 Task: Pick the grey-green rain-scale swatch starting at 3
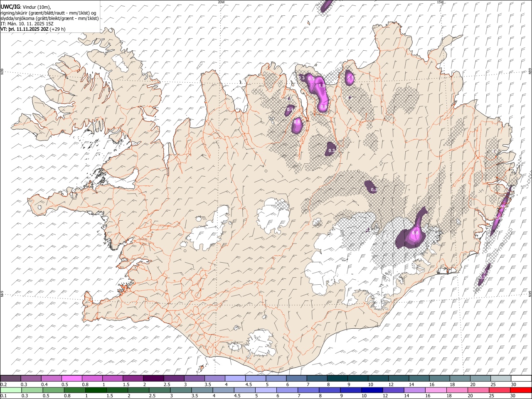pyautogui.click(x=180, y=390)
